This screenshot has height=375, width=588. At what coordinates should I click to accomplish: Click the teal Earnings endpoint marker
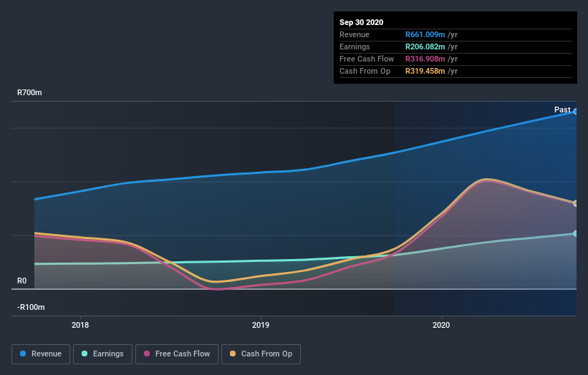coord(575,233)
